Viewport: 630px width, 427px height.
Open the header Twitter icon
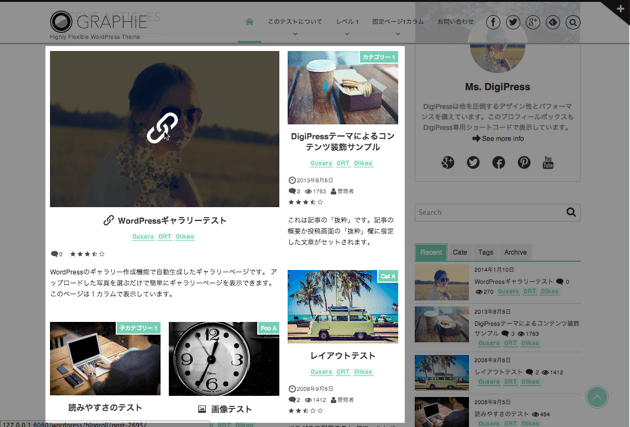pyautogui.click(x=513, y=22)
